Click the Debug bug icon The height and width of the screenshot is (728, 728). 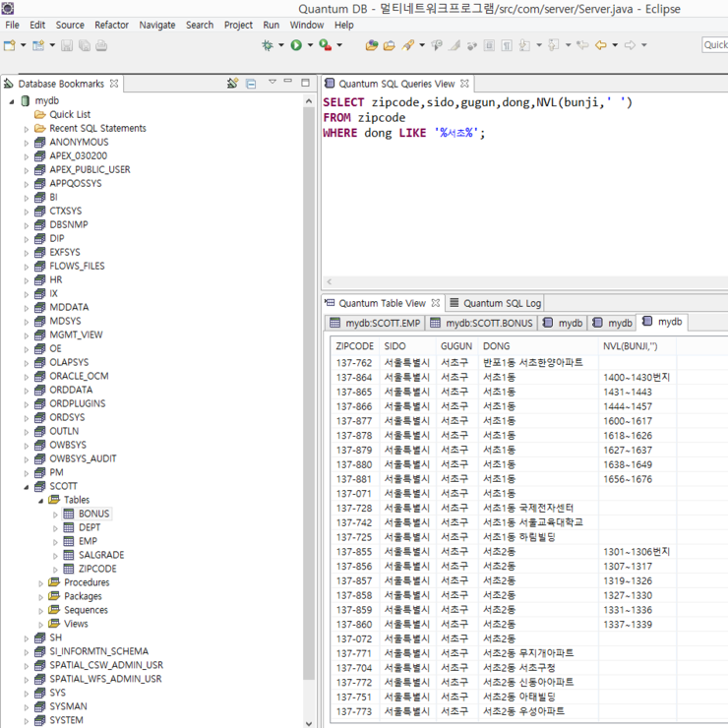click(x=267, y=45)
